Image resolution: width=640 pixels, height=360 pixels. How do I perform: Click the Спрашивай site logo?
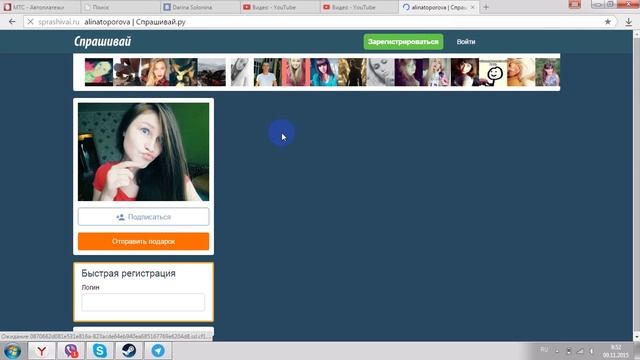click(x=102, y=41)
